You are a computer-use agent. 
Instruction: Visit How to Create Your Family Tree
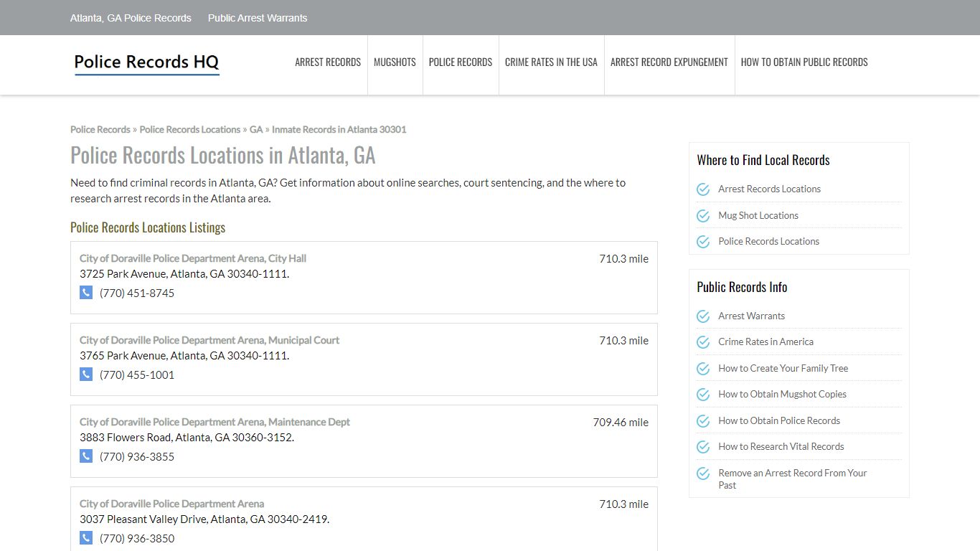(783, 368)
